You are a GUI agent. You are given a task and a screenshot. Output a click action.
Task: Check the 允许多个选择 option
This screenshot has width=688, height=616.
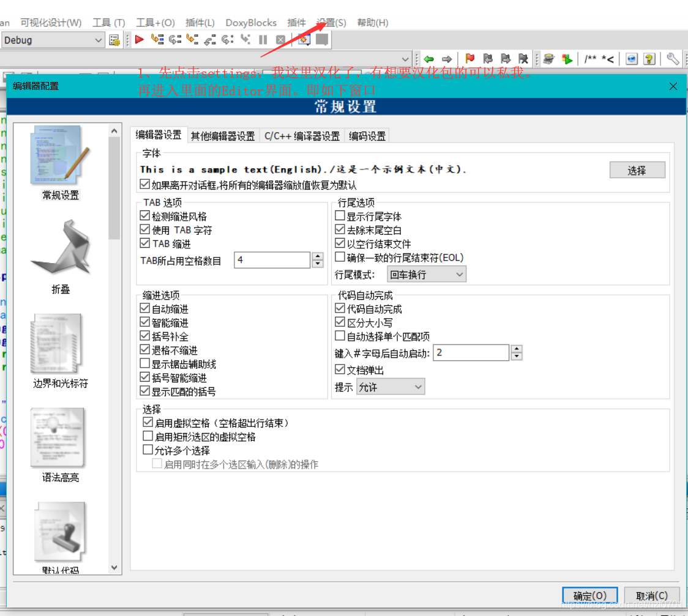click(146, 450)
